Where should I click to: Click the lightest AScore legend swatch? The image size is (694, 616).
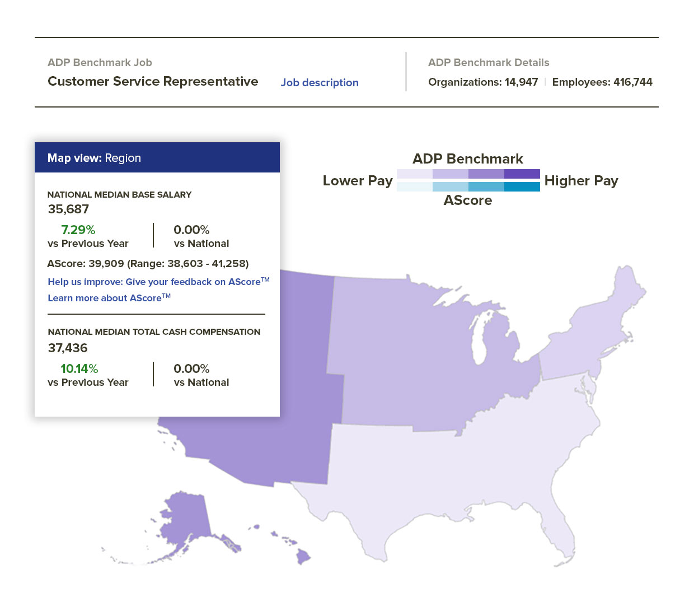pyautogui.click(x=415, y=186)
